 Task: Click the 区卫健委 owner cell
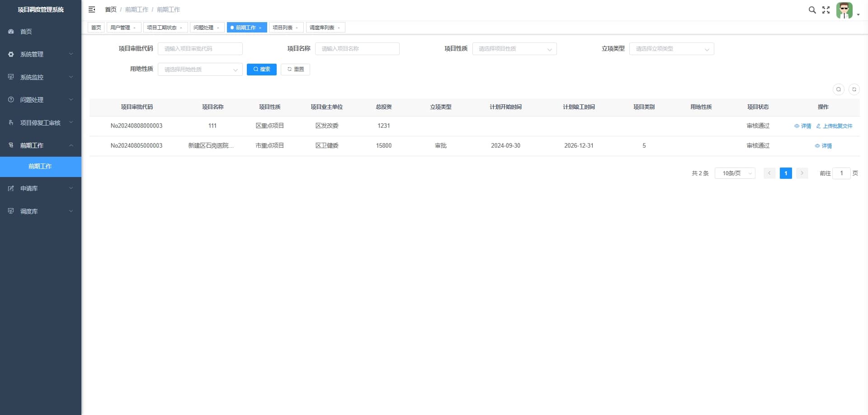pos(327,146)
